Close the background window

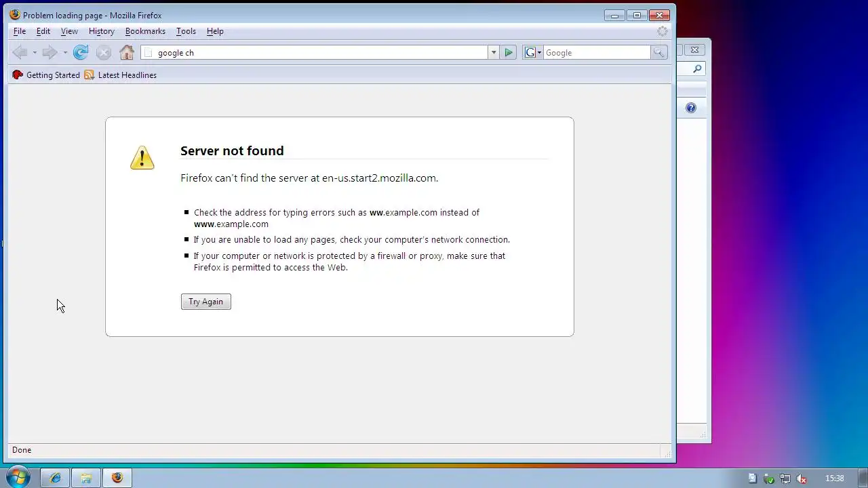694,49
